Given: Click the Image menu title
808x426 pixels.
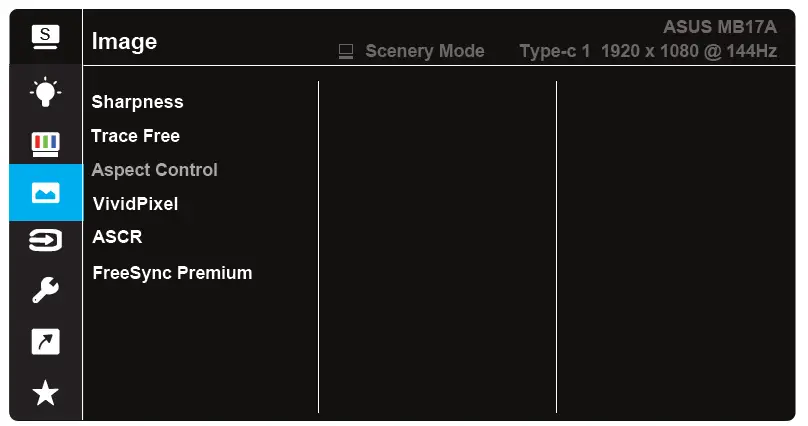Looking at the screenshot, I should click(x=124, y=41).
